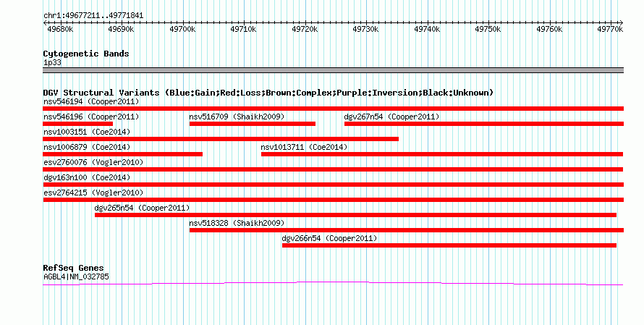Click the Cytogenetic Bands track title

86,54
